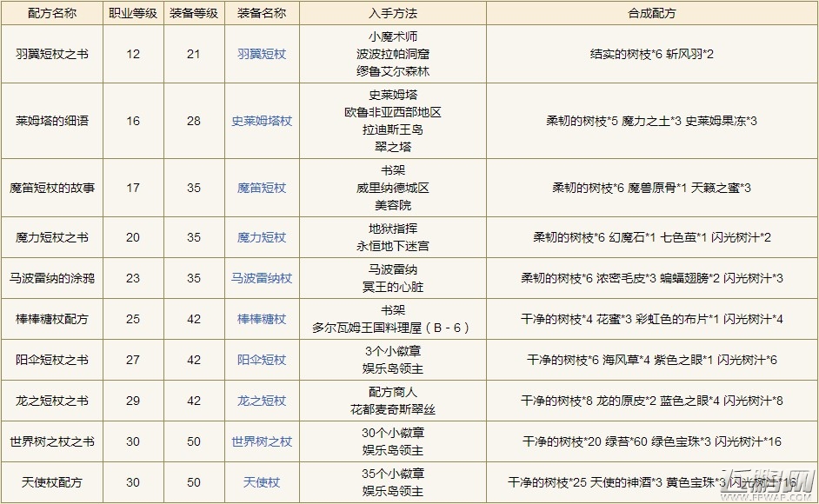Select the 棒棒糖杖配方 recipe name cell
819x504 pixels.
[52, 319]
